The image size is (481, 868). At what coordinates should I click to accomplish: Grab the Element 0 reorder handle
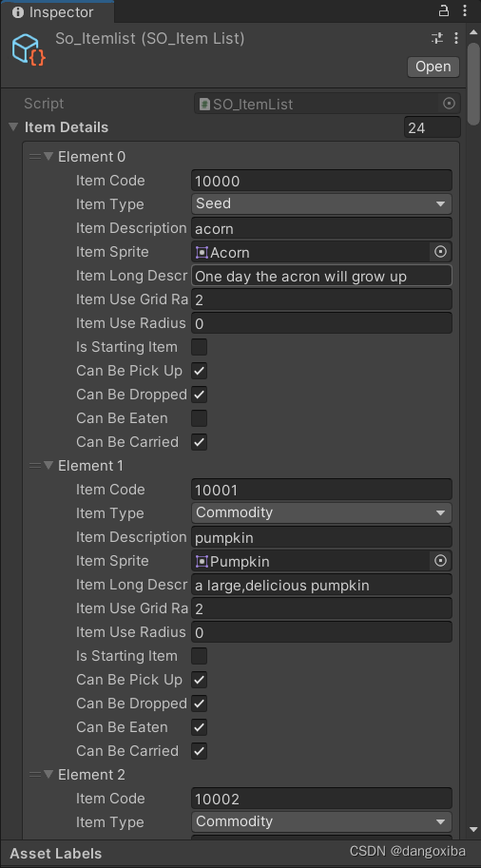coord(35,157)
